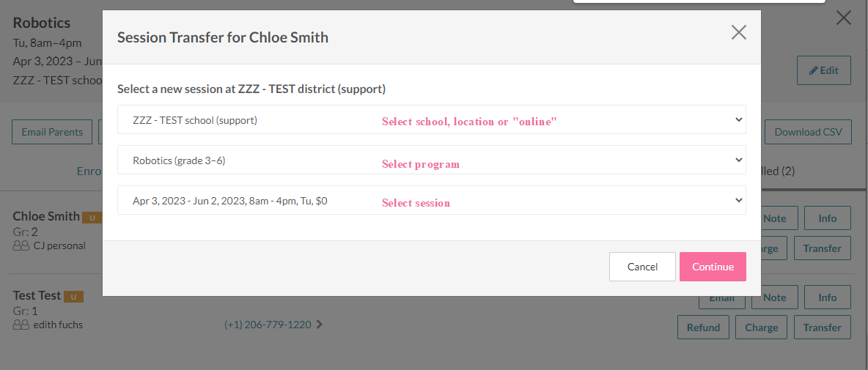The height and width of the screenshot is (370, 868).
Task: Click Refund for Test Test
Action: [x=703, y=328]
